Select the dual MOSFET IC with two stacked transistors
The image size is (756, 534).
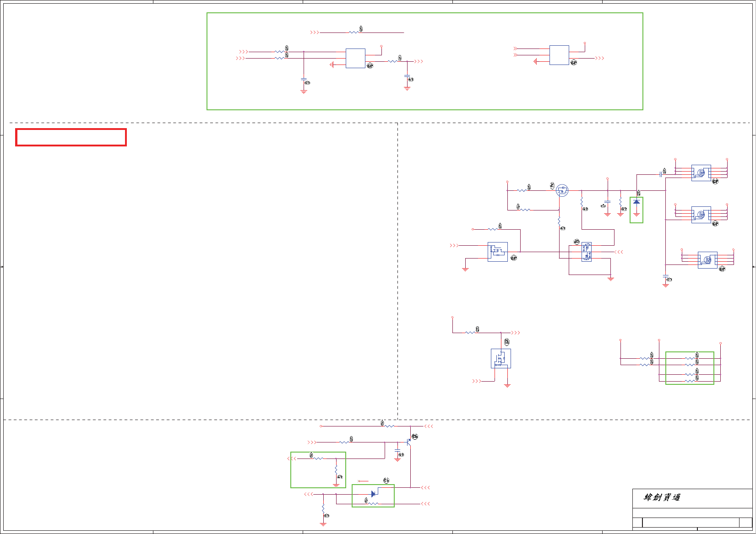(x=587, y=252)
